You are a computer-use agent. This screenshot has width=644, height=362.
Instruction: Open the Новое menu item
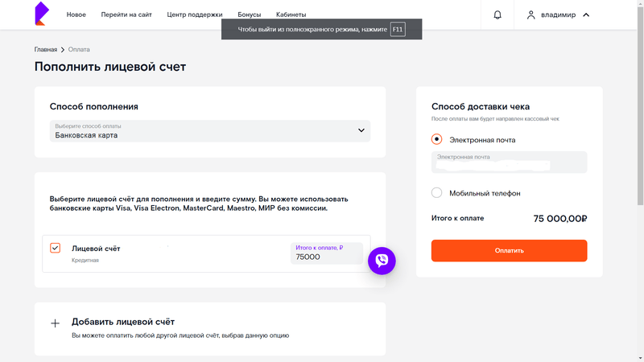tap(76, 14)
